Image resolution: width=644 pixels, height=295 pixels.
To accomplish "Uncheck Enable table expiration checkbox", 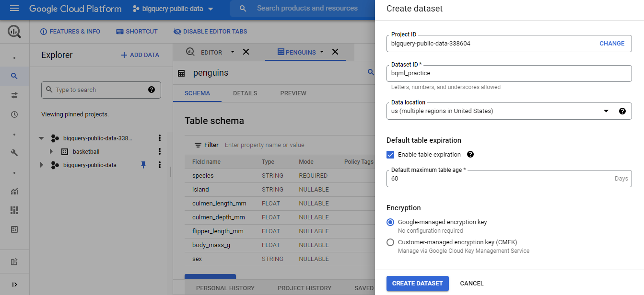I will [x=390, y=155].
